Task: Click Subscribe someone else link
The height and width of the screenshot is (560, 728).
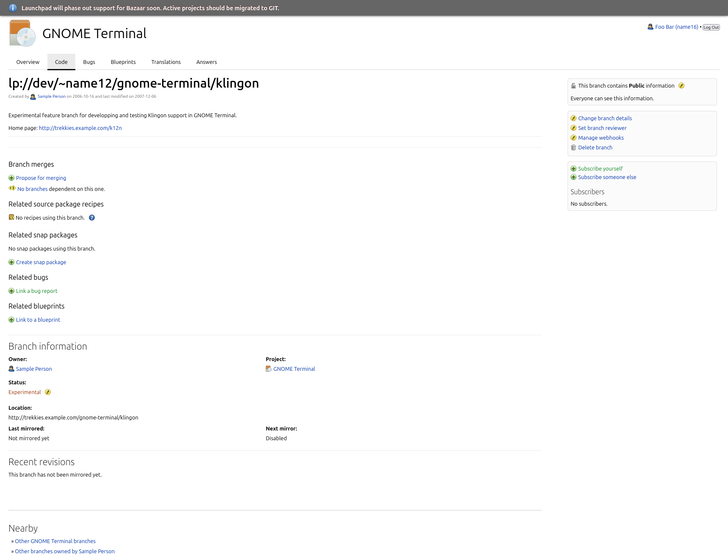Action: click(x=607, y=177)
